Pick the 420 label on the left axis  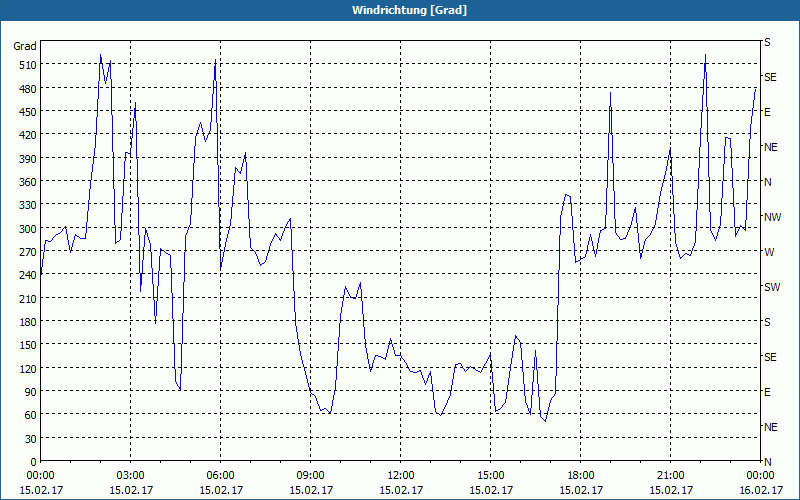point(28,135)
